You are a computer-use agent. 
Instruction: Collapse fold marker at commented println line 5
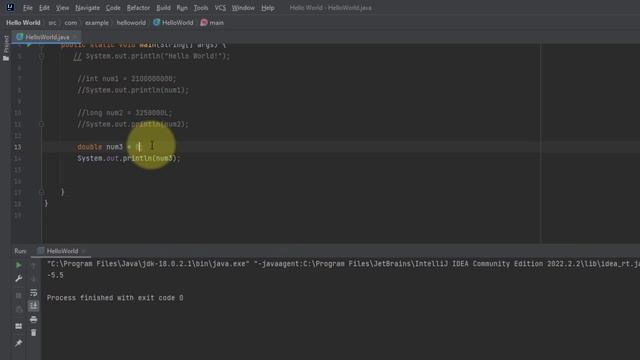click(x=42, y=56)
